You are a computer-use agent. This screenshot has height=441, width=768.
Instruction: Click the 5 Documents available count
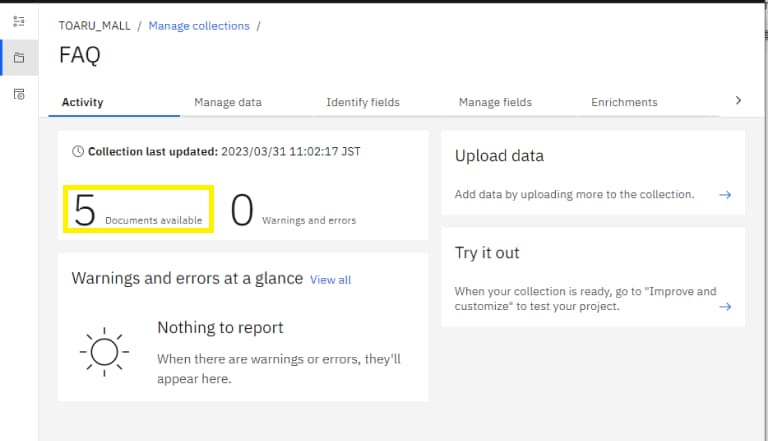point(139,211)
